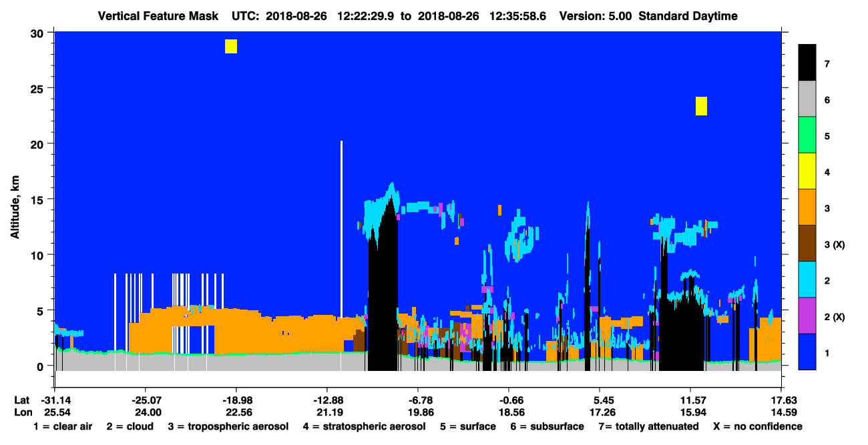Click latitude value 11.57

tap(690, 400)
